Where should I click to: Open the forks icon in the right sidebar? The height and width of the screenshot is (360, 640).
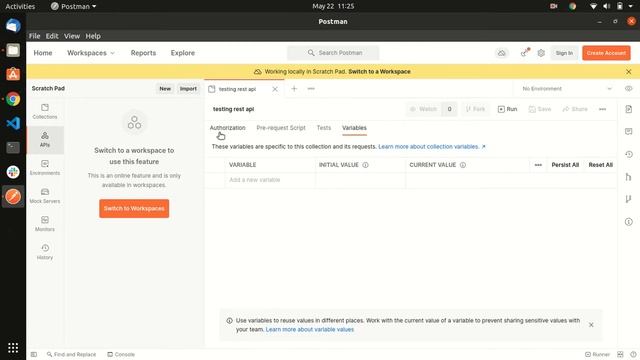coord(629,199)
